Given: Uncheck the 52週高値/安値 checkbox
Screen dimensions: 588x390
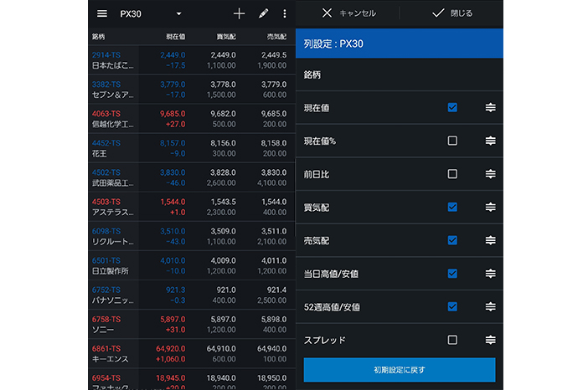Looking at the screenshot, I should tap(452, 307).
